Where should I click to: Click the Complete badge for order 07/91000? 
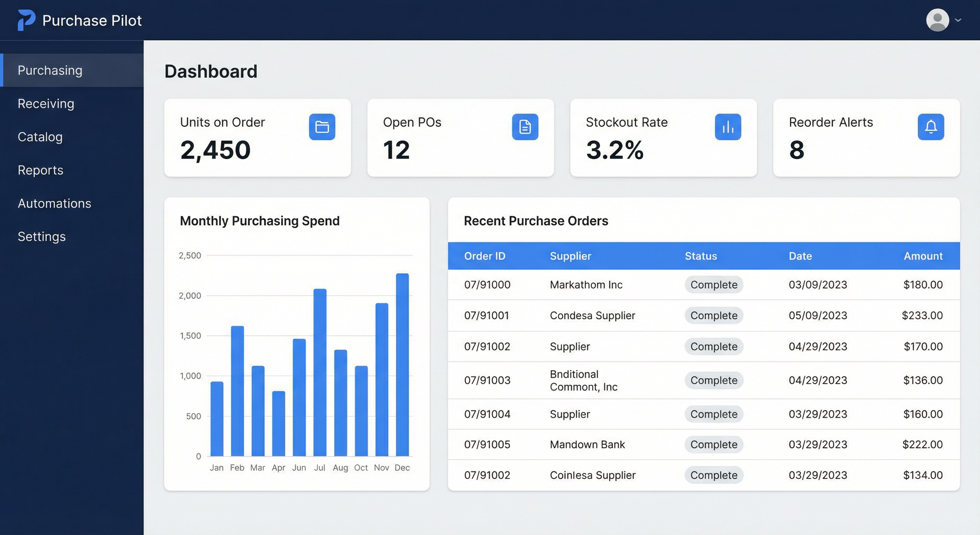click(x=713, y=285)
